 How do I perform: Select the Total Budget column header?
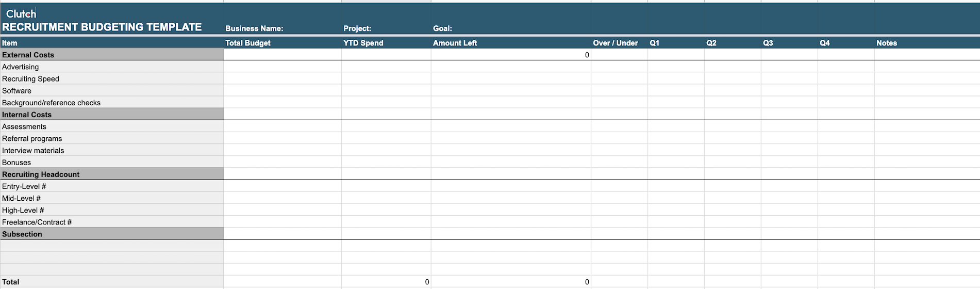tap(248, 43)
